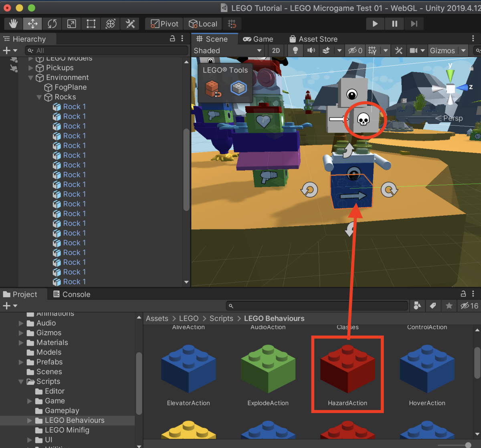The width and height of the screenshot is (481, 448).
Task: Toggle grid snapping button
Action: point(232,24)
